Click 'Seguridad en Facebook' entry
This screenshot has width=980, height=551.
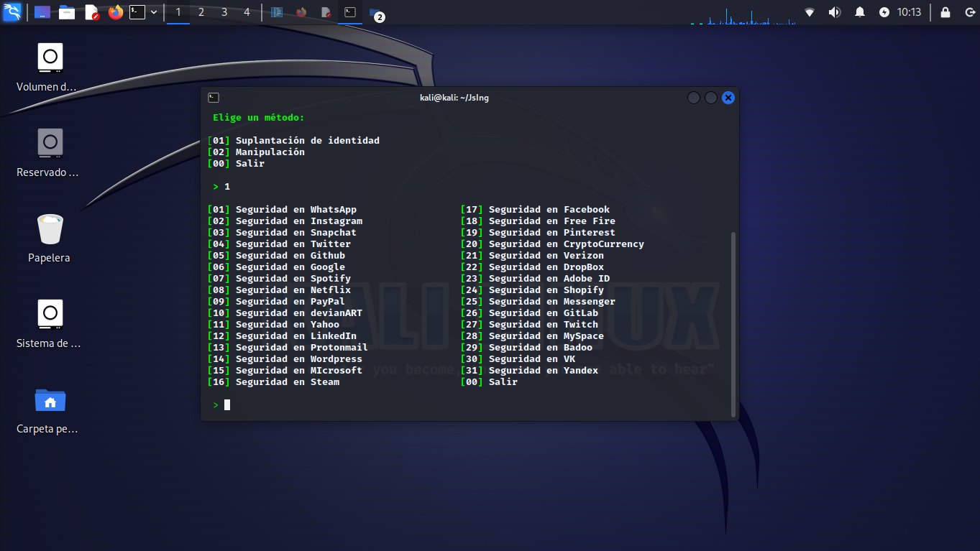click(x=549, y=210)
